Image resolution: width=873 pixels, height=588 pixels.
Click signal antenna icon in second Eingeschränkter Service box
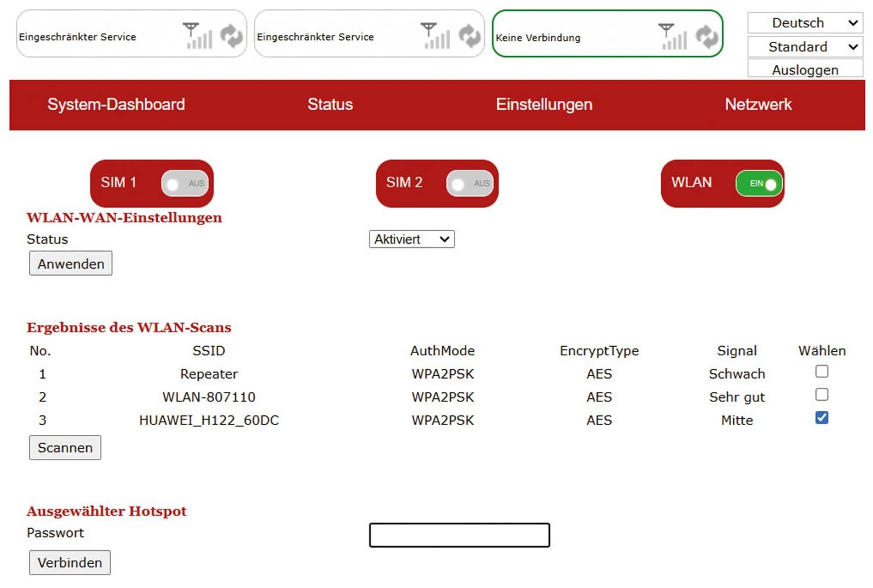tap(436, 35)
